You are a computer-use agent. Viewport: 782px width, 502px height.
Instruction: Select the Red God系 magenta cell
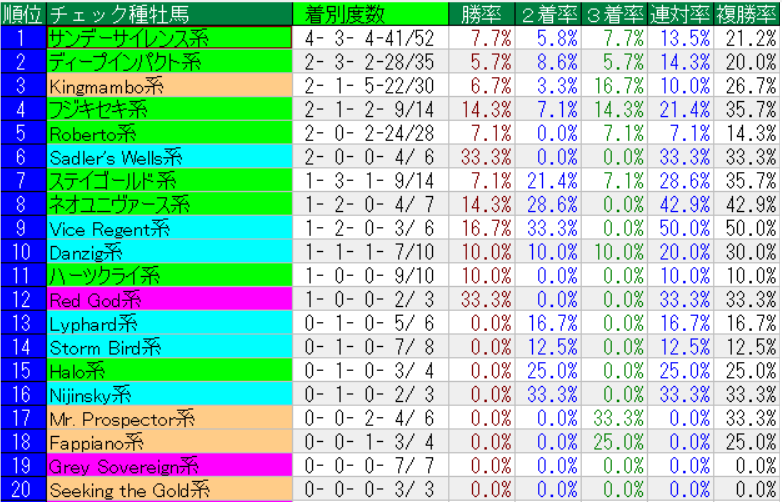[169, 300]
